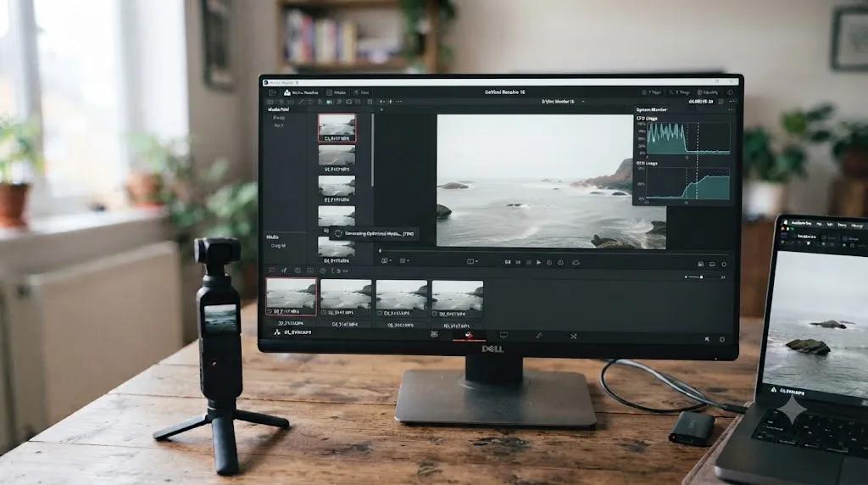Screen dimensions: 868x485
Task: Click the GPU usage graph in System Monitor
Action: 688,183
